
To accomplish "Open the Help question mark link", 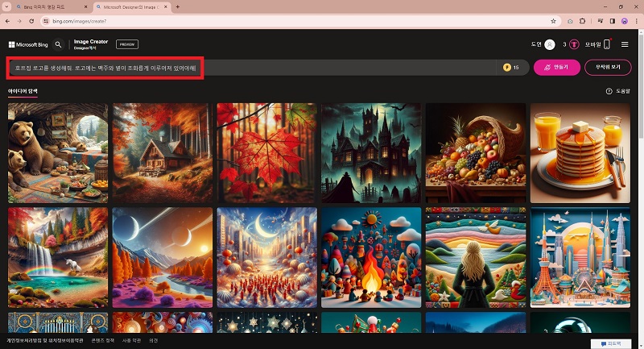I will (617, 91).
